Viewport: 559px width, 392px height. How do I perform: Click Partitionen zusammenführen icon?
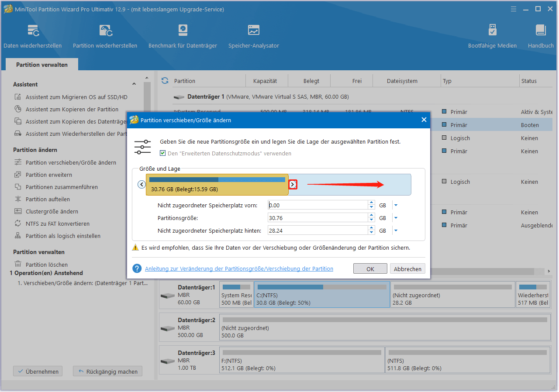coord(18,187)
